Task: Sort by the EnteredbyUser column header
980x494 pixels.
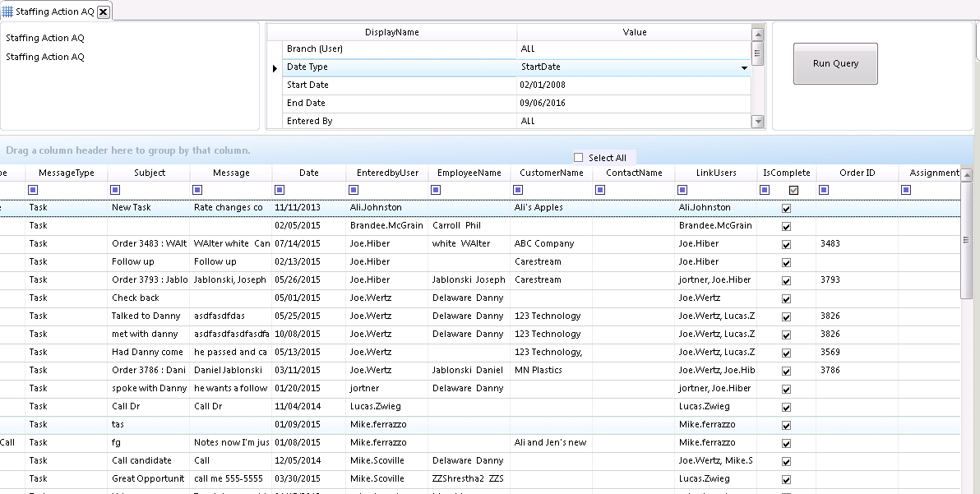Action: pyautogui.click(x=387, y=173)
